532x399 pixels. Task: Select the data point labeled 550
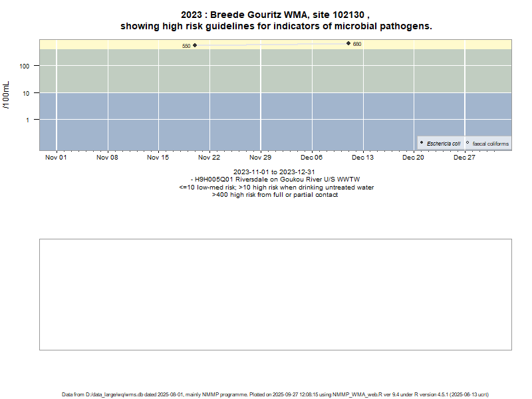(x=195, y=45)
